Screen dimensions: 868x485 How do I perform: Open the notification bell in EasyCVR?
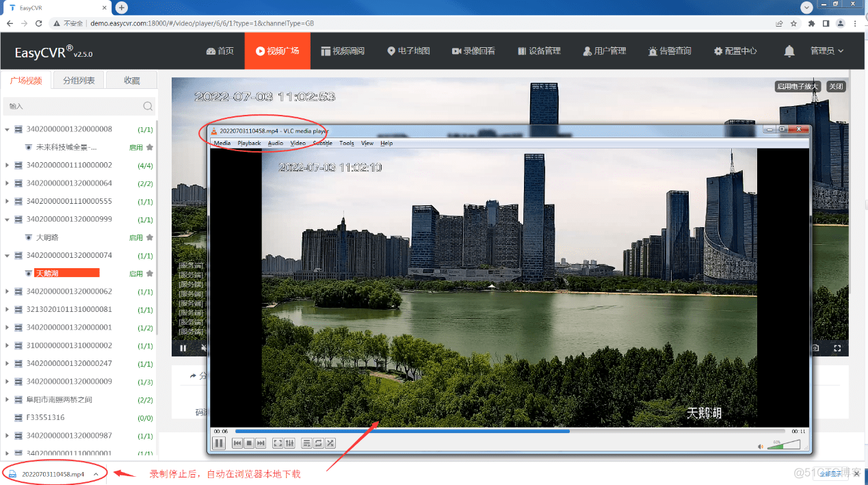coord(789,51)
